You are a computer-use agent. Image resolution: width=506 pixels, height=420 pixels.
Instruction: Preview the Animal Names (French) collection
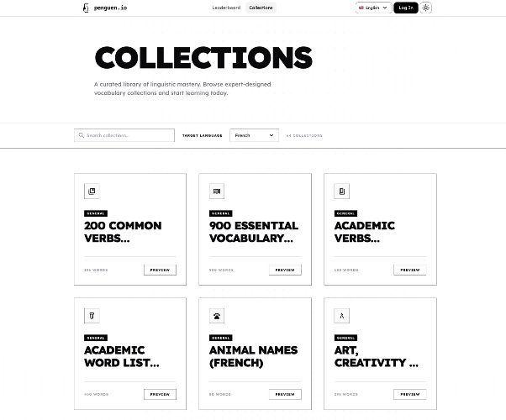click(x=285, y=394)
